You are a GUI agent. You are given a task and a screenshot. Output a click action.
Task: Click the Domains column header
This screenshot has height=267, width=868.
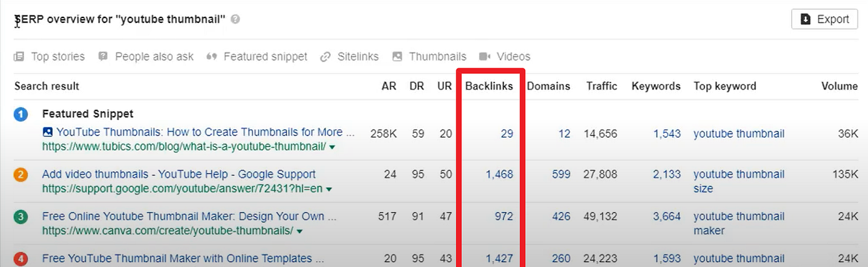(549, 86)
